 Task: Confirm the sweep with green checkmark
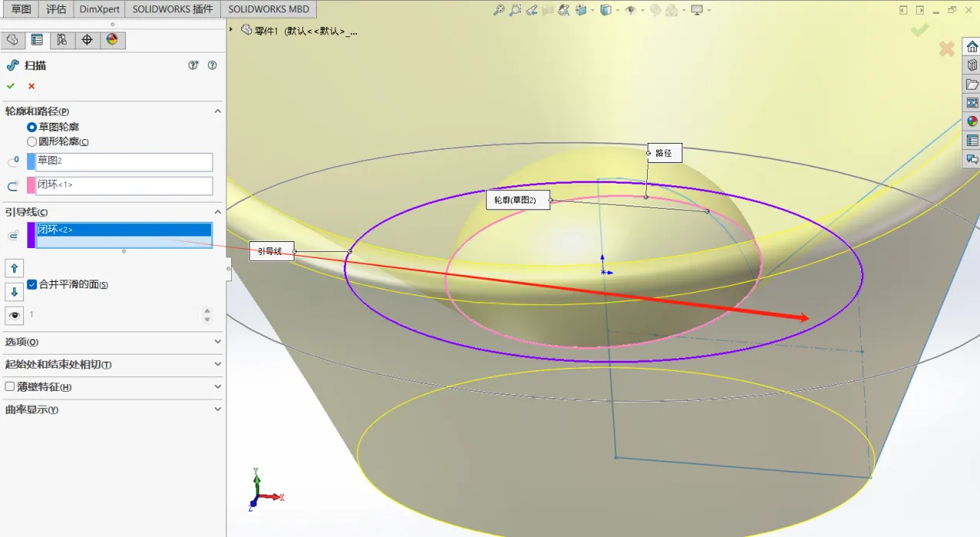coord(11,86)
